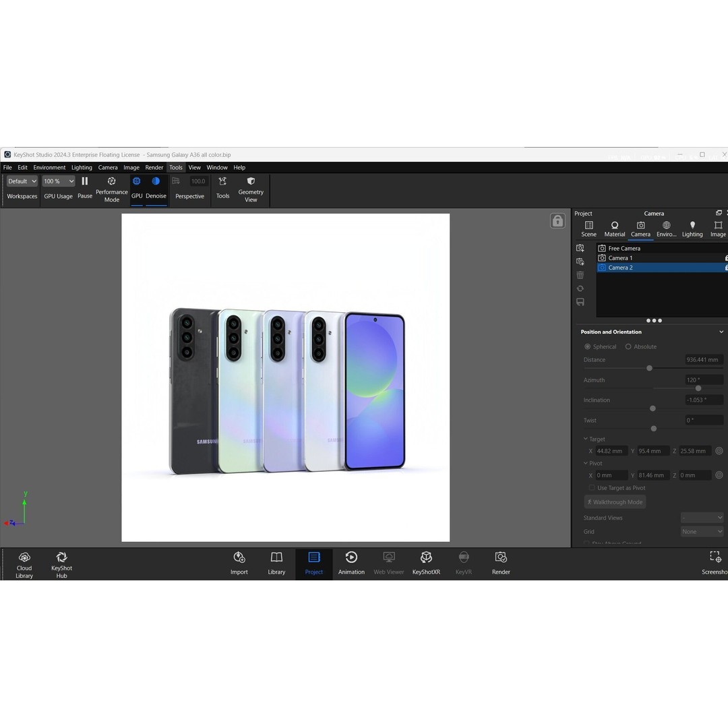Viewport: 728px width, 728px height.
Task: Select Free Camera in camera list
Action: (662, 248)
